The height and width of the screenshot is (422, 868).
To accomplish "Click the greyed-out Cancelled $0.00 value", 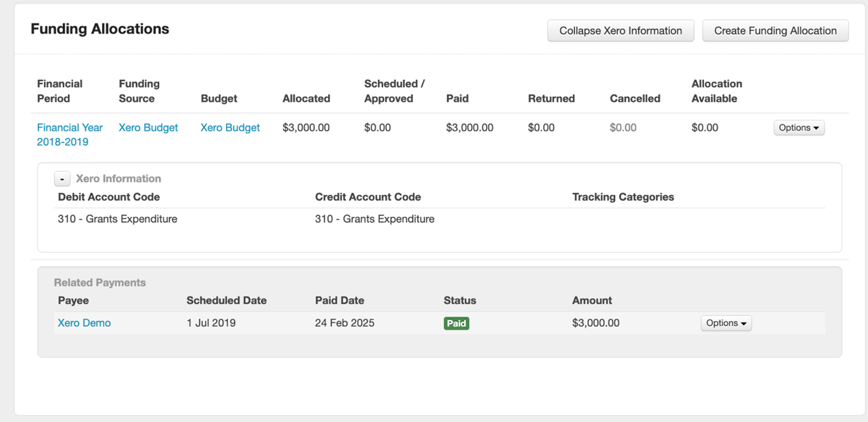I will click(623, 128).
